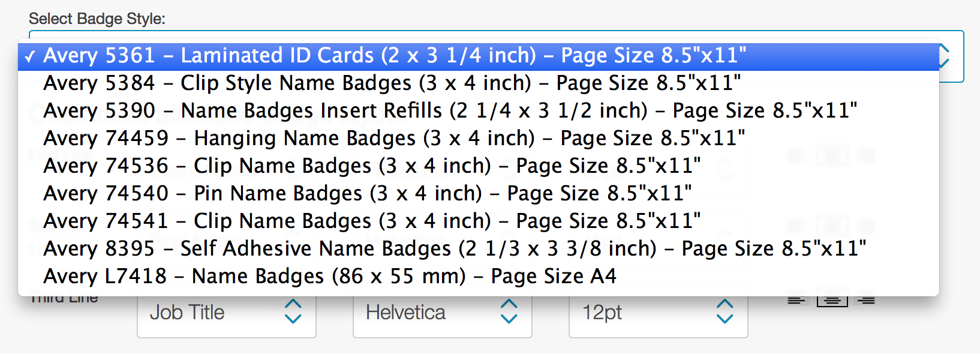Select Avery 74540 Pin Name Badges
The image size is (980, 354).
(x=479, y=194)
